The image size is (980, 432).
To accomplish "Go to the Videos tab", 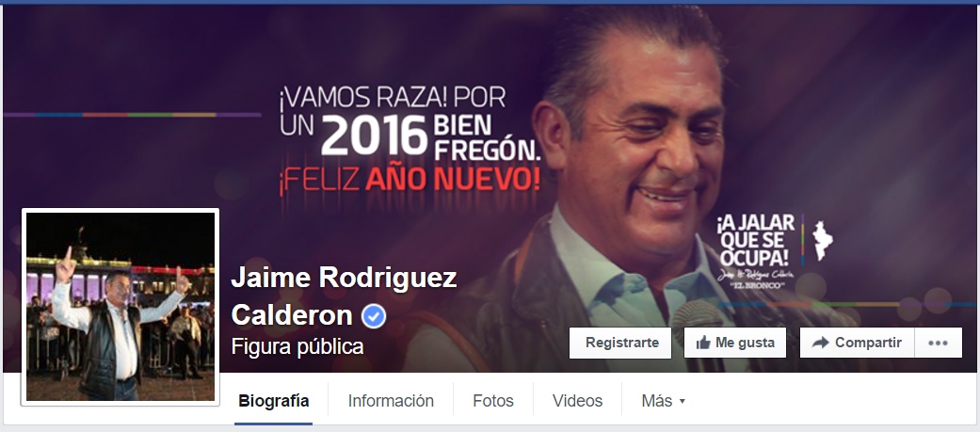I will click(x=577, y=401).
